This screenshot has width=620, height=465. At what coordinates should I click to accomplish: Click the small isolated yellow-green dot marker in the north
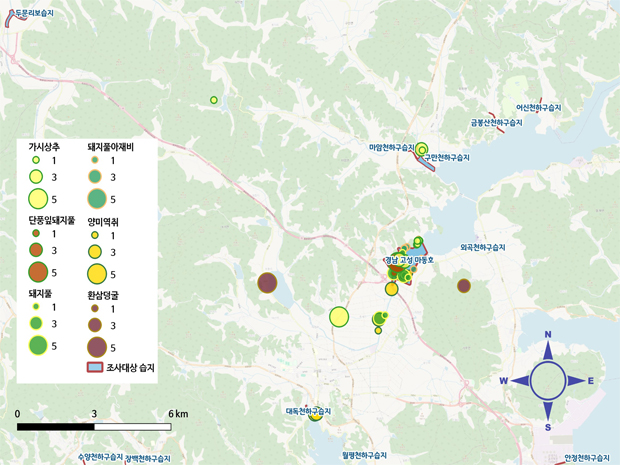click(x=214, y=99)
